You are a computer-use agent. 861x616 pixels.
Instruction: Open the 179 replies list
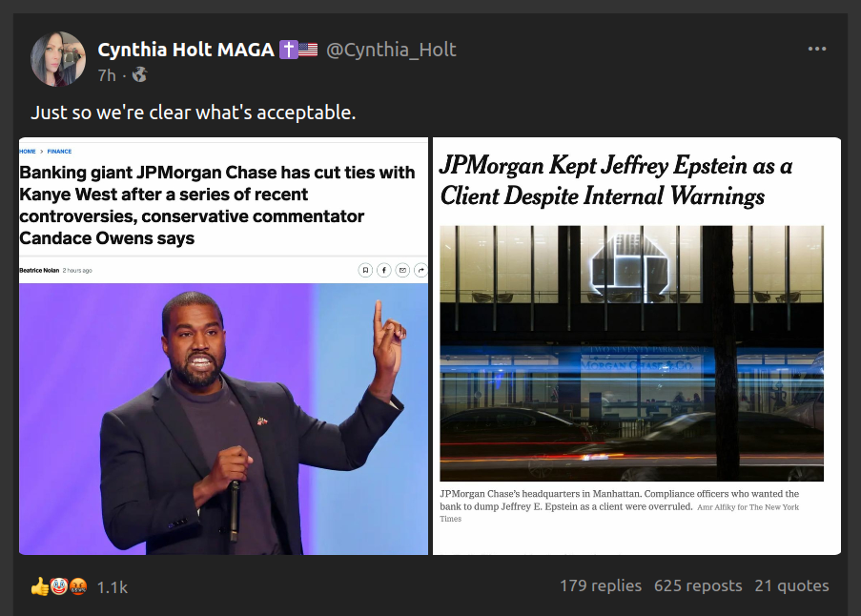(600, 585)
